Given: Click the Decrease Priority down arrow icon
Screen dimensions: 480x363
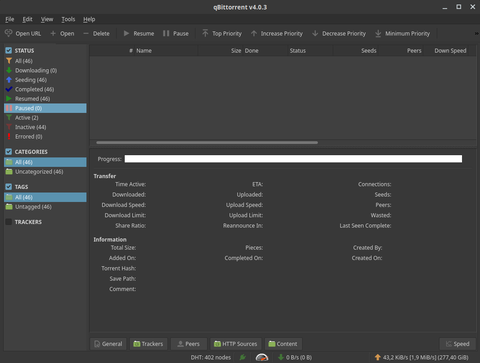Looking at the screenshot, I should 315,33.
